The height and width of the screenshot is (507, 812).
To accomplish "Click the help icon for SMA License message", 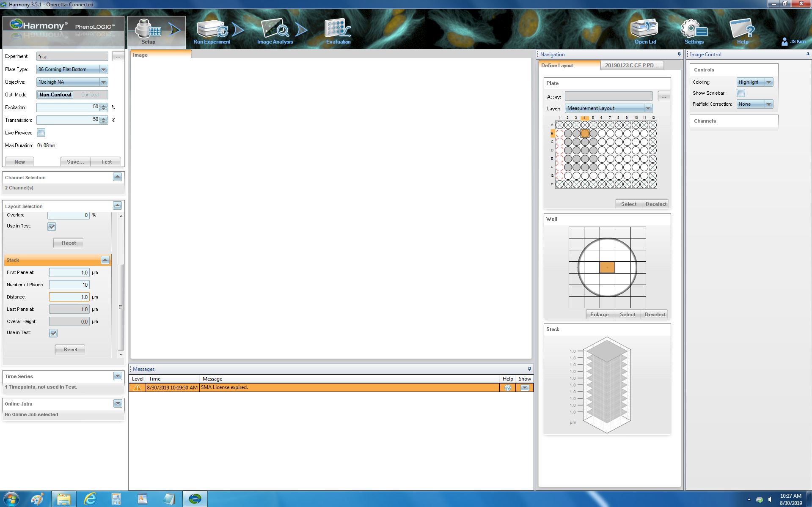I will click(508, 387).
